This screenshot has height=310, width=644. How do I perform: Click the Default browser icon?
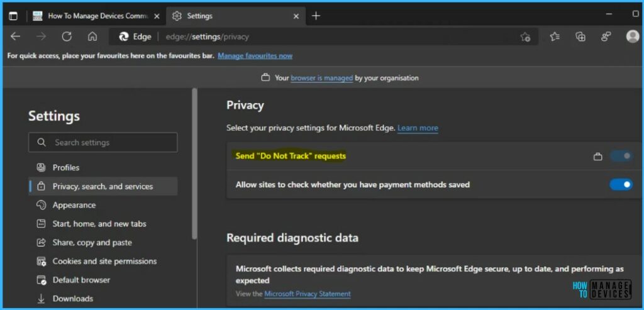point(41,280)
